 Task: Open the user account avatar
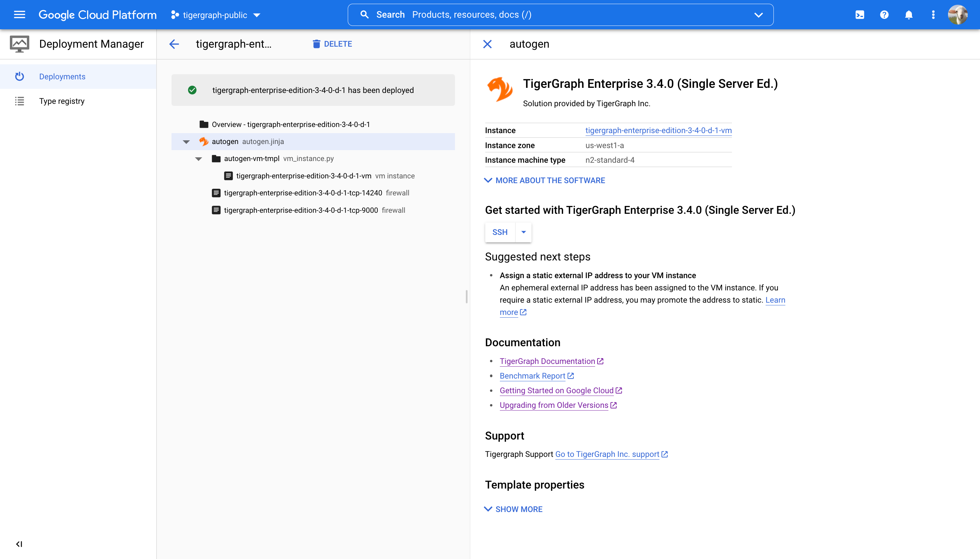(957, 15)
